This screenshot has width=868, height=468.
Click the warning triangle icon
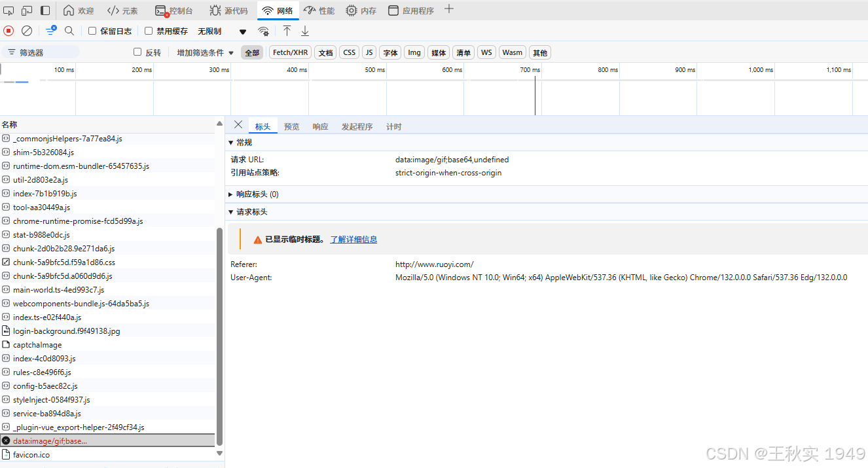click(258, 240)
